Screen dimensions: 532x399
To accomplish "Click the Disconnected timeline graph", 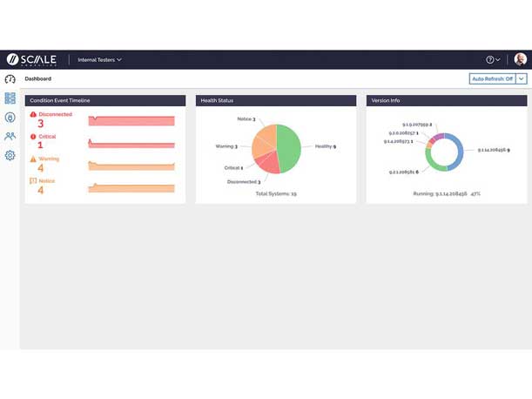I will [131, 120].
